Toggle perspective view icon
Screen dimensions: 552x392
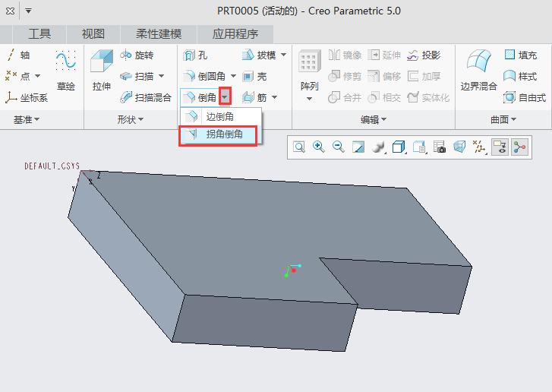[x=459, y=147]
